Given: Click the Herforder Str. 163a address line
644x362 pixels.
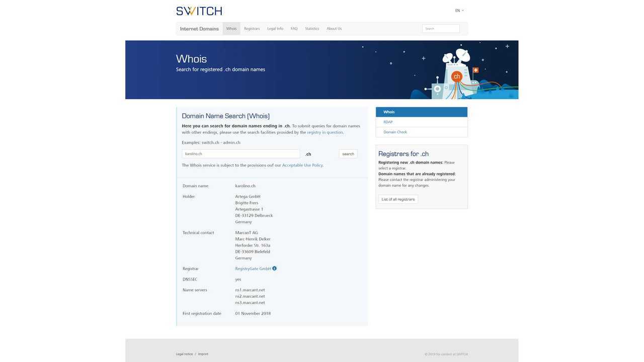Looking at the screenshot, I should (x=253, y=245).
